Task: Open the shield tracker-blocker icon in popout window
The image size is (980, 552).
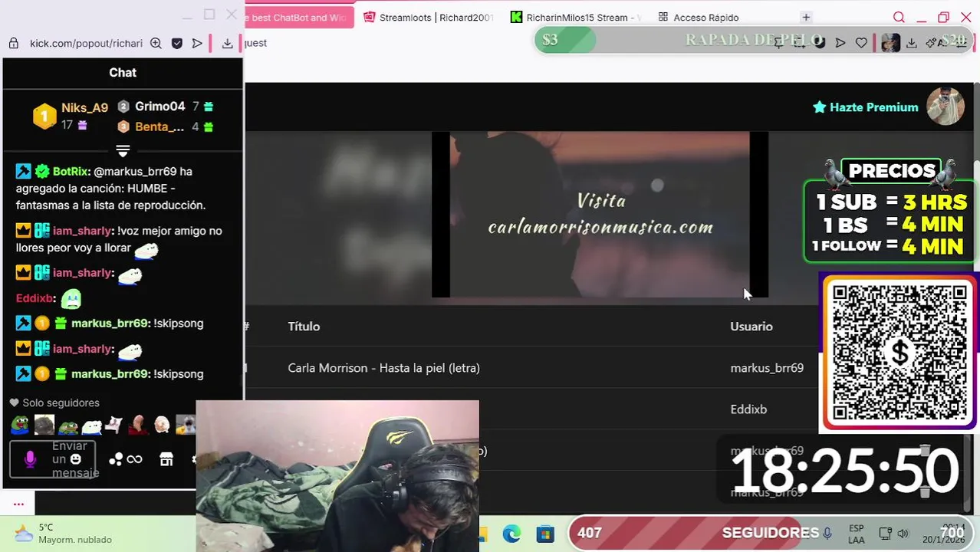Action: point(177,44)
